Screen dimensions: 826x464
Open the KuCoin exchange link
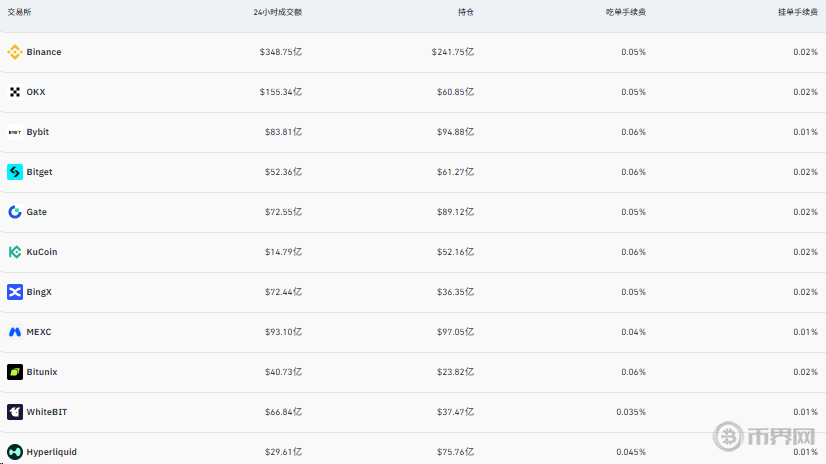coord(42,252)
